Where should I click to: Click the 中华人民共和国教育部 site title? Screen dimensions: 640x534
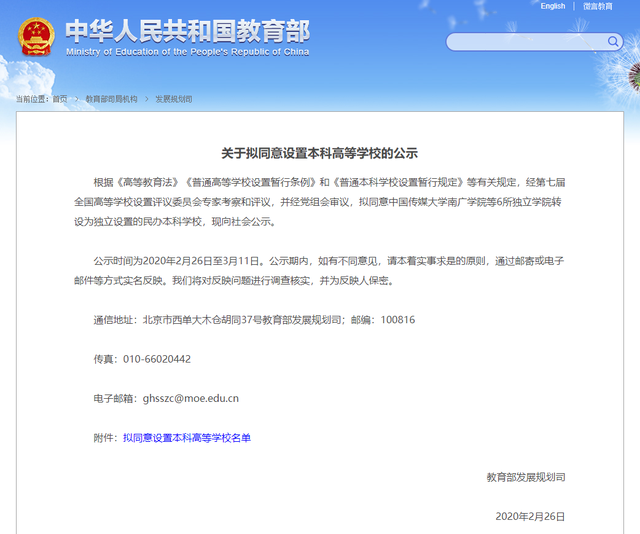click(x=188, y=31)
